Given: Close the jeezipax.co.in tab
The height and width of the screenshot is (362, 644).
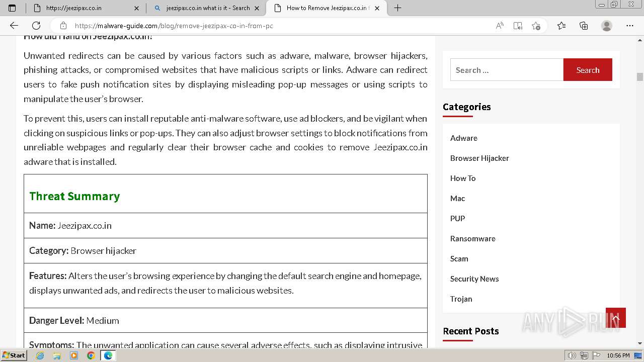Looking at the screenshot, I should click(x=136, y=8).
